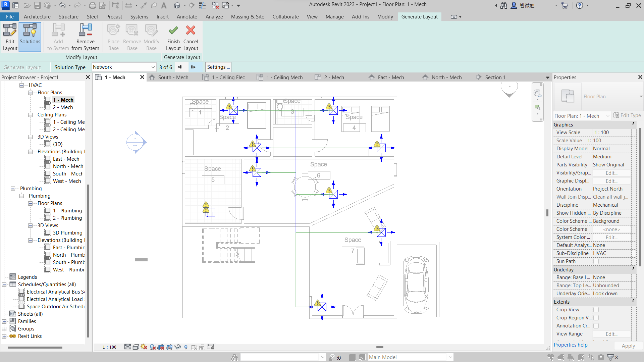Open the Properties help link
This screenshot has height=362, width=644.
pos(570,345)
